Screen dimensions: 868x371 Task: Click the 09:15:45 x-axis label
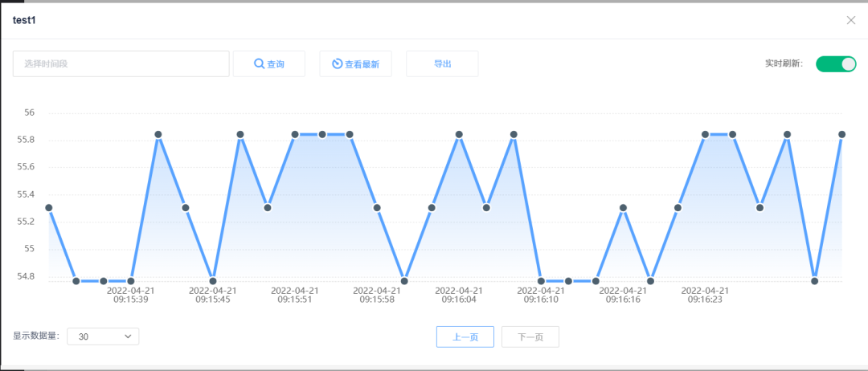(x=212, y=296)
